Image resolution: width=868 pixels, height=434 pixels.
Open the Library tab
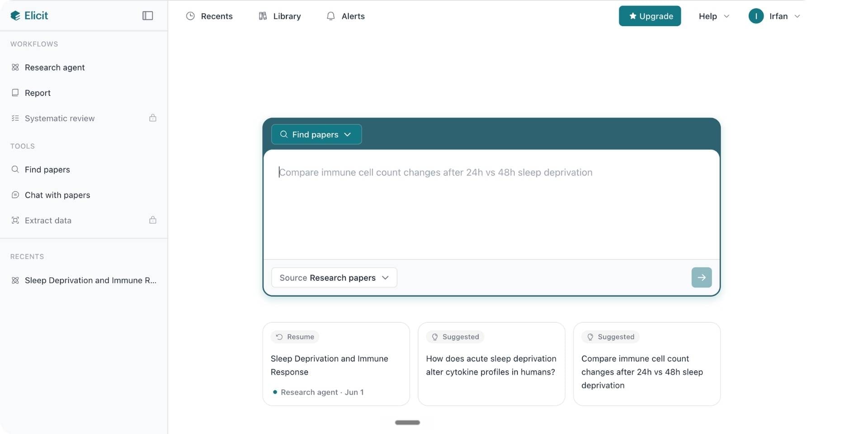coord(280,16)
